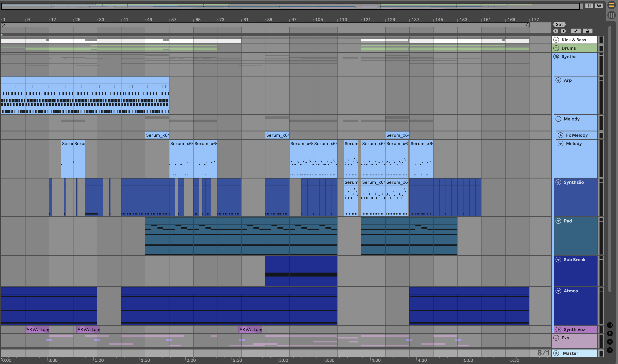The width and height of the screenshot is (618, 364).
Task: Expand the Fx Melody track
Action: (x=561, y=135)
